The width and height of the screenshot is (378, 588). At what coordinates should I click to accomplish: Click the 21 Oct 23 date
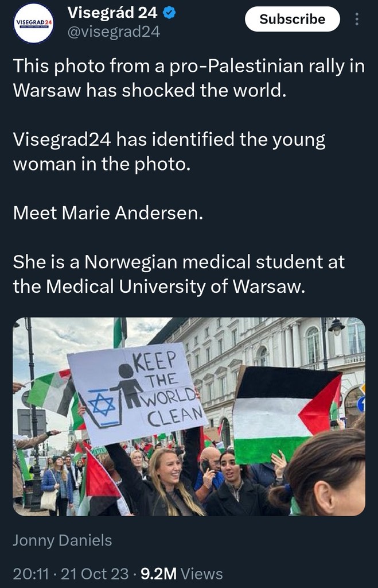tap(95, 574)
